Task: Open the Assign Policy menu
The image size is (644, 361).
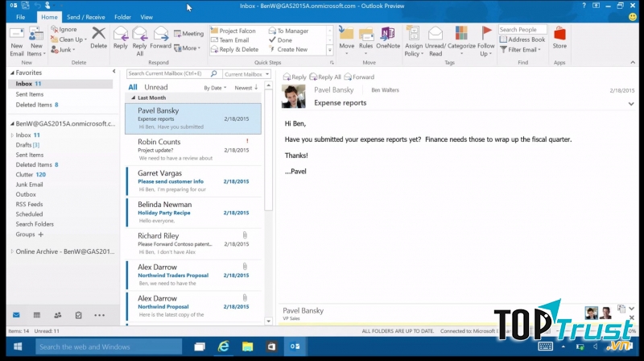Action: (x=414, y=41)
